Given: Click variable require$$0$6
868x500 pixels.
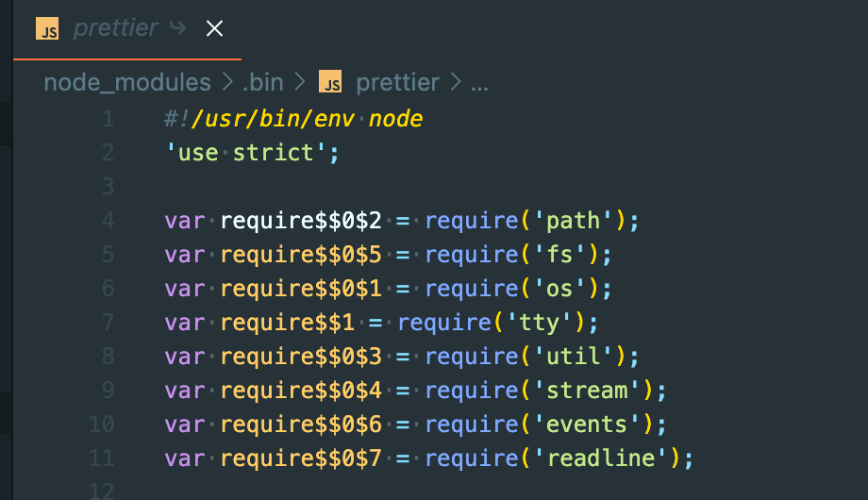Looking at the screenshot, I should (x=301, y=425).
